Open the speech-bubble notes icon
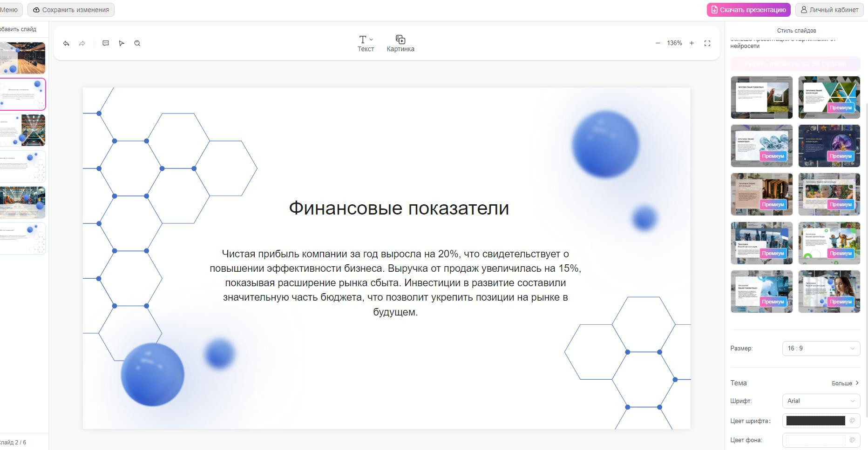This screenshot has width=868, height=450. tap(106, 43)
